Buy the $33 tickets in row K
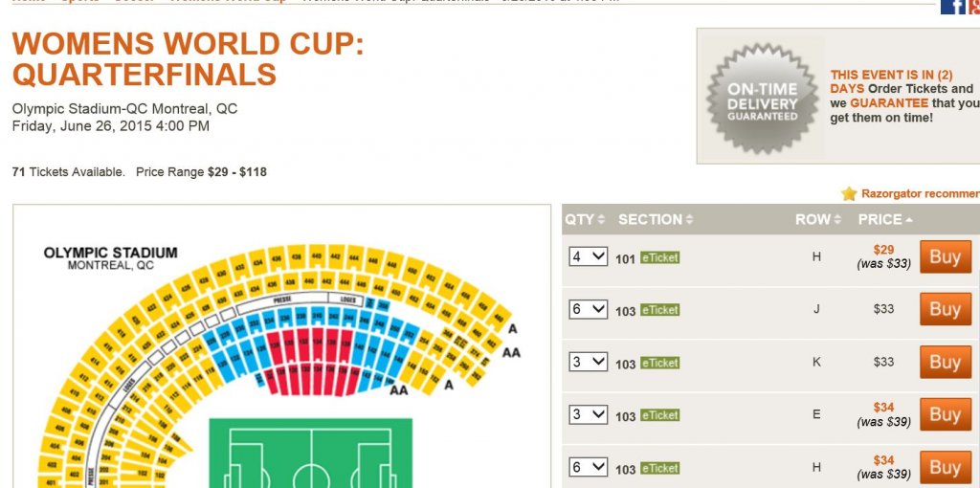The image size is (980, 488). coord(945,362)
